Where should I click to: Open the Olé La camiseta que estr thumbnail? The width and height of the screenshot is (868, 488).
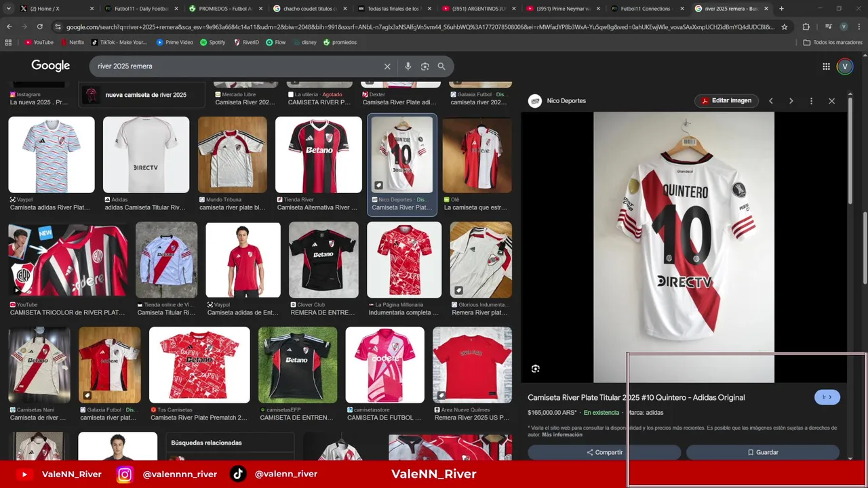(477, 155)
